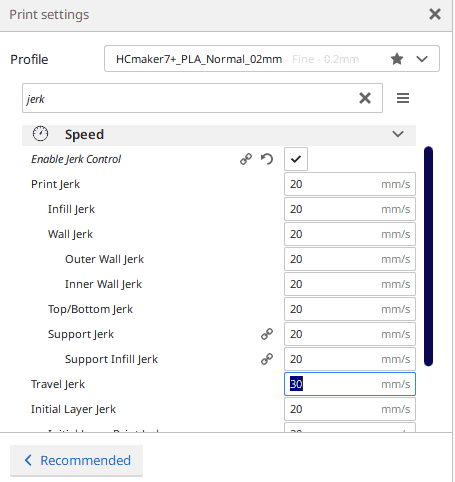
Task: Click the Speed category speedometer icon
Action: 40,134
